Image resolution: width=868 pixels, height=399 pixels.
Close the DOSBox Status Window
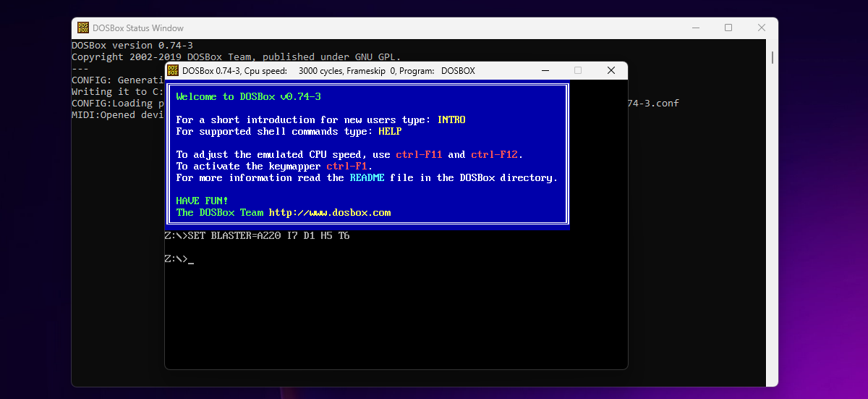[x=762, y=28]
